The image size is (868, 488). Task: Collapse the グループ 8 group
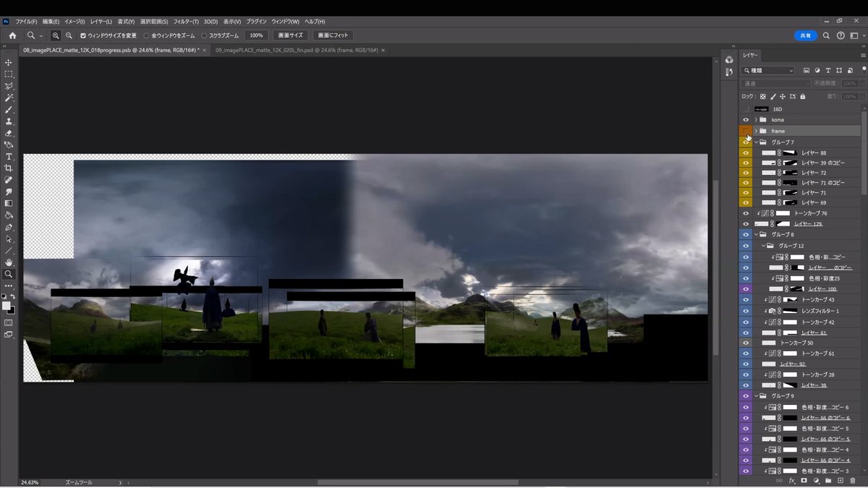756,234
